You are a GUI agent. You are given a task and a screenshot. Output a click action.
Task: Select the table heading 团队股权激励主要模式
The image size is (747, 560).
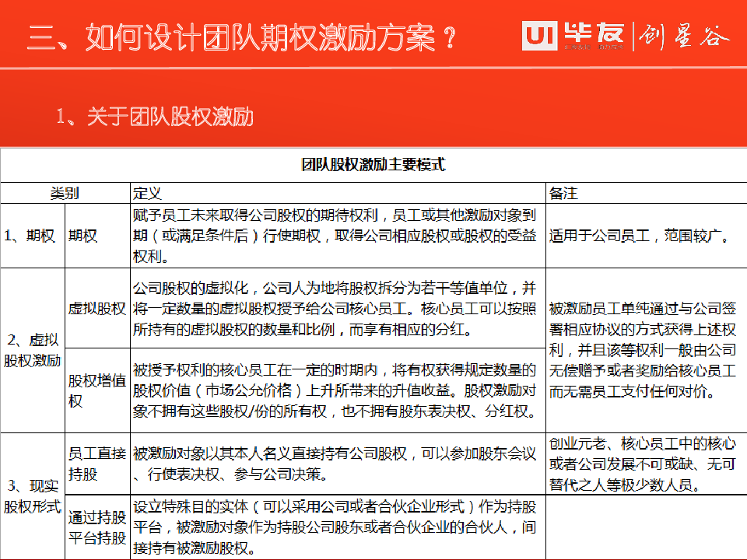(373, 165)
